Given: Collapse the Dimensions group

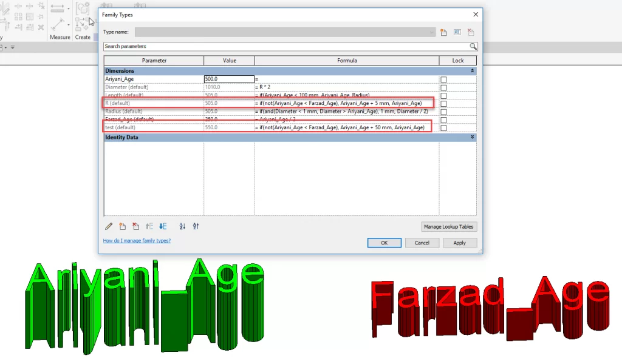Looking at the screenshot, I should pos(473,71).
